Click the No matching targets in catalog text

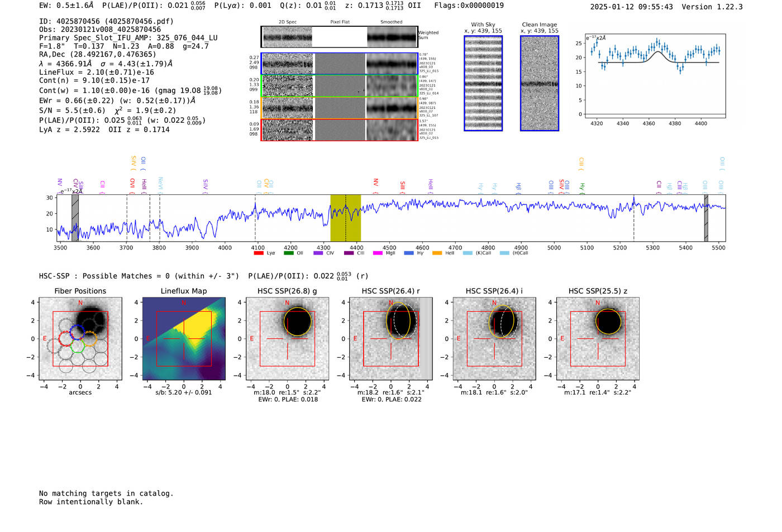(x=106, y=493)
